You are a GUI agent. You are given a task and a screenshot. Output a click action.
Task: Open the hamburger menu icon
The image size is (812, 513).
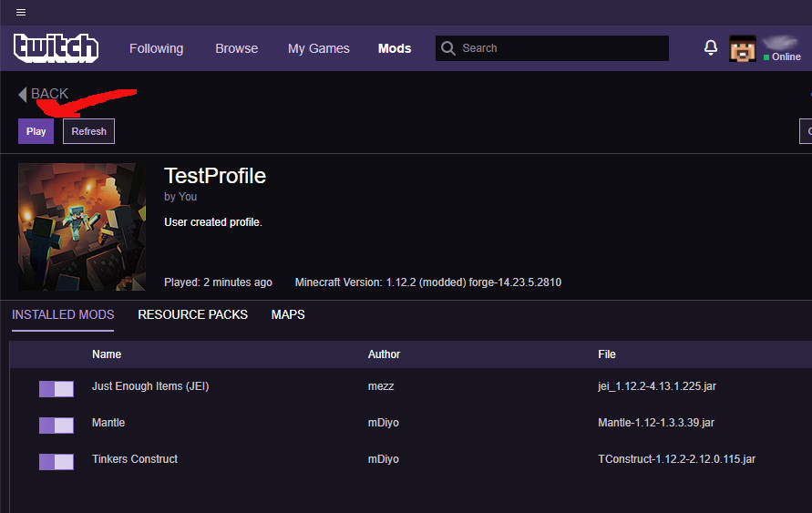click(x=21, y=13)
